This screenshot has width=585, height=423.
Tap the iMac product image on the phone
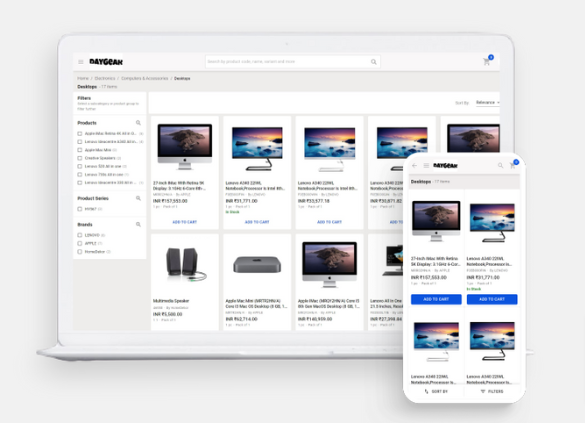tap(436, 221)
